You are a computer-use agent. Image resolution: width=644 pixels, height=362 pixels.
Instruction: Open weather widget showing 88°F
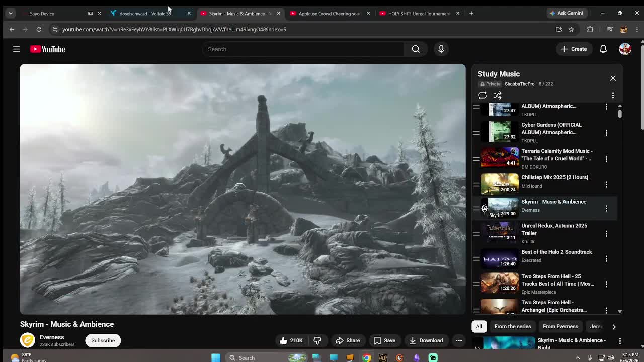28,357
